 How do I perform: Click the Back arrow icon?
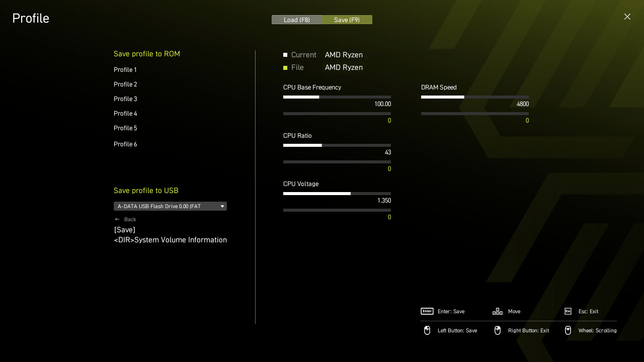coord(117,219)
